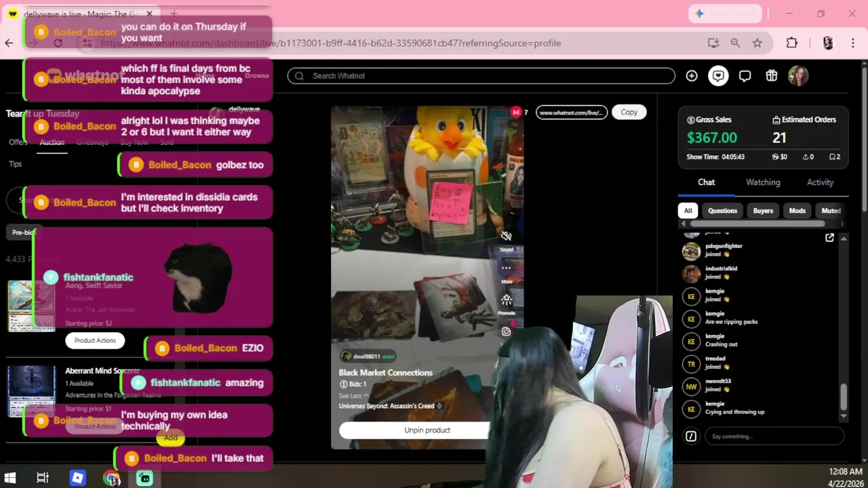
Task: Open the Windows Start menu
Action: click(x=9, y=478)
